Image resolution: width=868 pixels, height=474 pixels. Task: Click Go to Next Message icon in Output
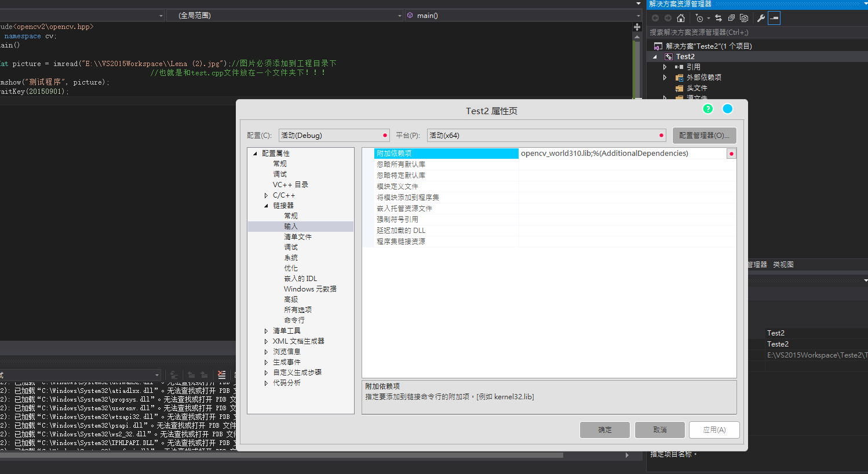(x=204, y=375)
